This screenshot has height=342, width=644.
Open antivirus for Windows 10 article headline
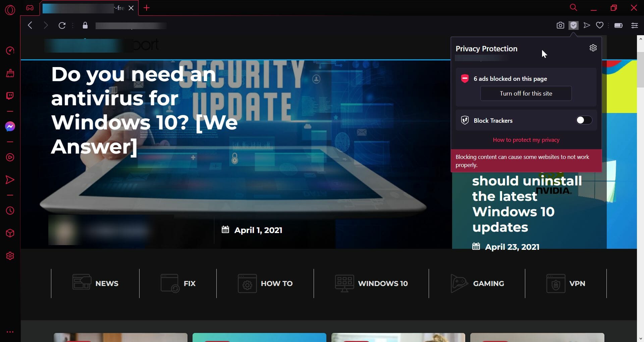coord(144,110)
